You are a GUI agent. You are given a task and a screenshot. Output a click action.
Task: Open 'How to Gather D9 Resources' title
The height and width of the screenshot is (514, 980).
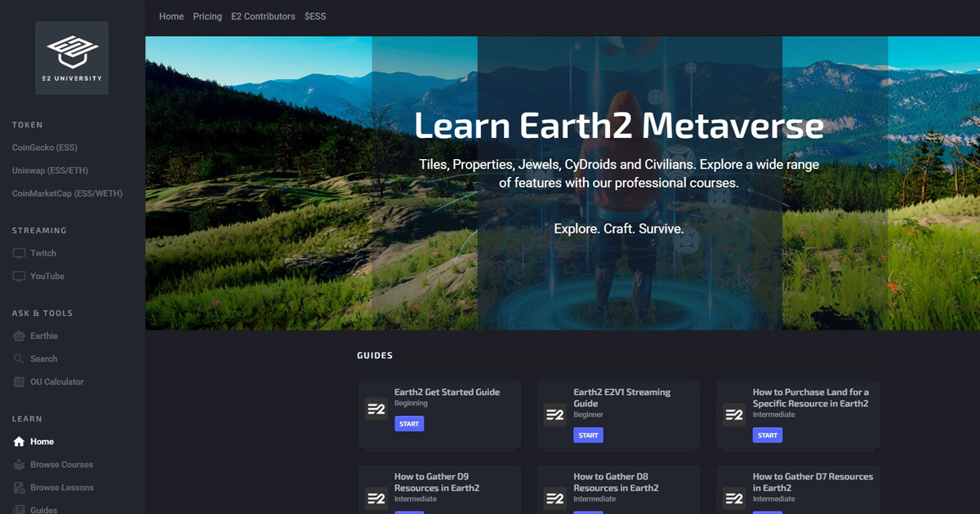pyautogui.click(x=437, y=482)
